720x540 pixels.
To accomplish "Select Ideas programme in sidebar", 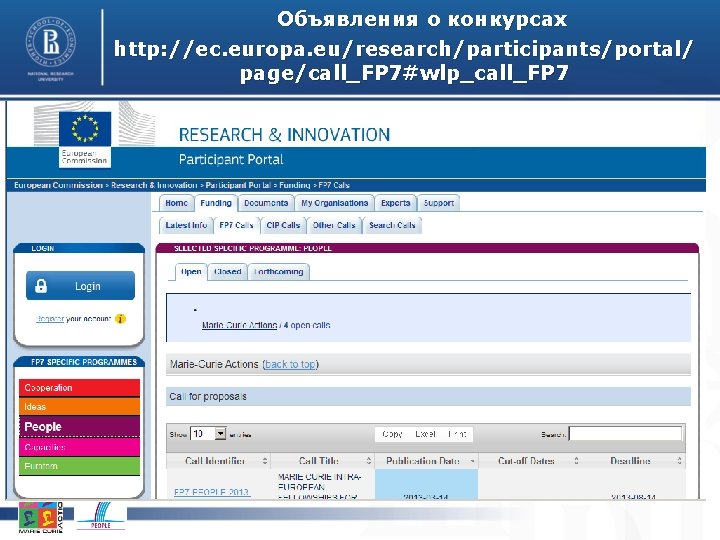I will [79, 407].
